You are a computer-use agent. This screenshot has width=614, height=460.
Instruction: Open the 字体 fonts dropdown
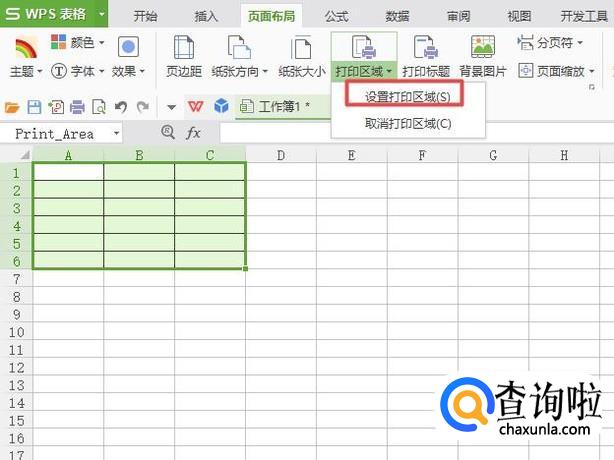point(77,72)
